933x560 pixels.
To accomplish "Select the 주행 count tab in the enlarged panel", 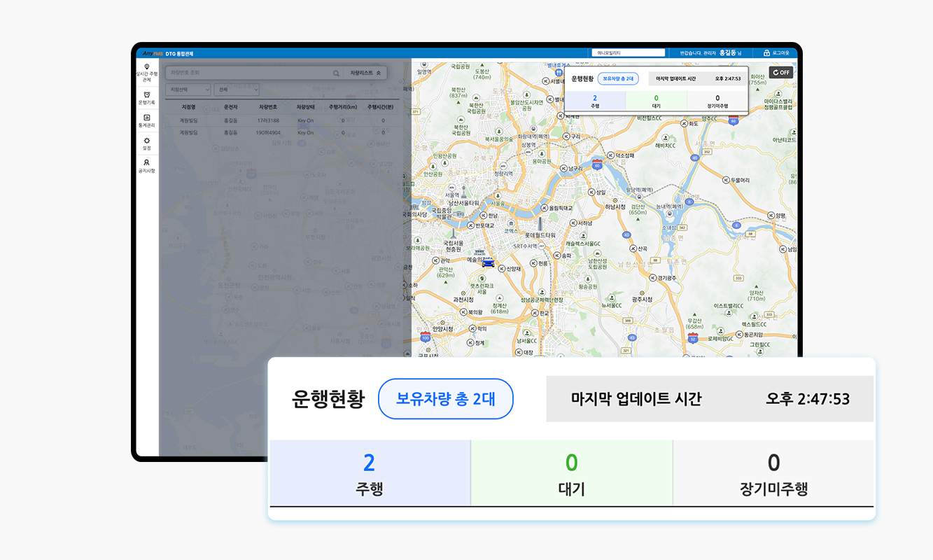I will coord(370,473).
